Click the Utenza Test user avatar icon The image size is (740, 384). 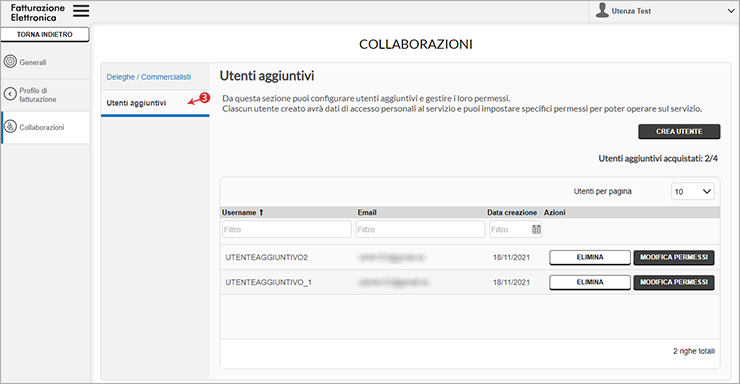click(x=602, y=10)
